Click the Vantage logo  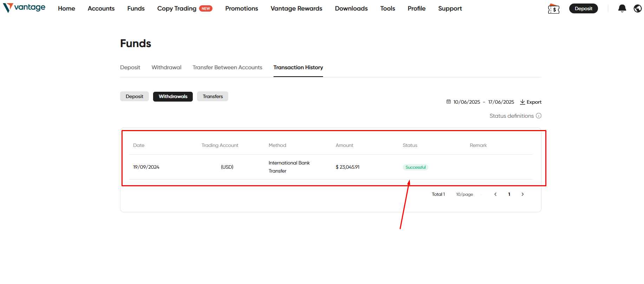pos(24,8)
